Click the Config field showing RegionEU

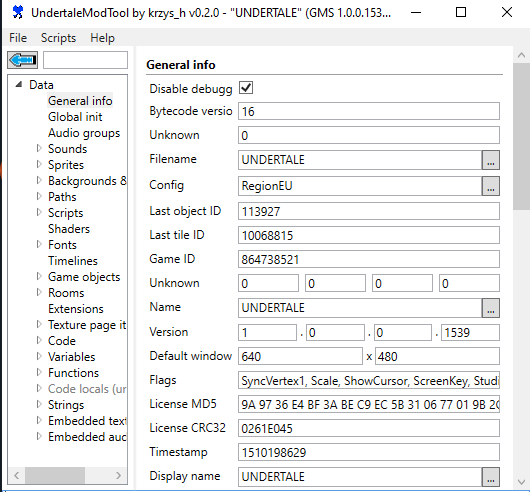pos(360,186)
